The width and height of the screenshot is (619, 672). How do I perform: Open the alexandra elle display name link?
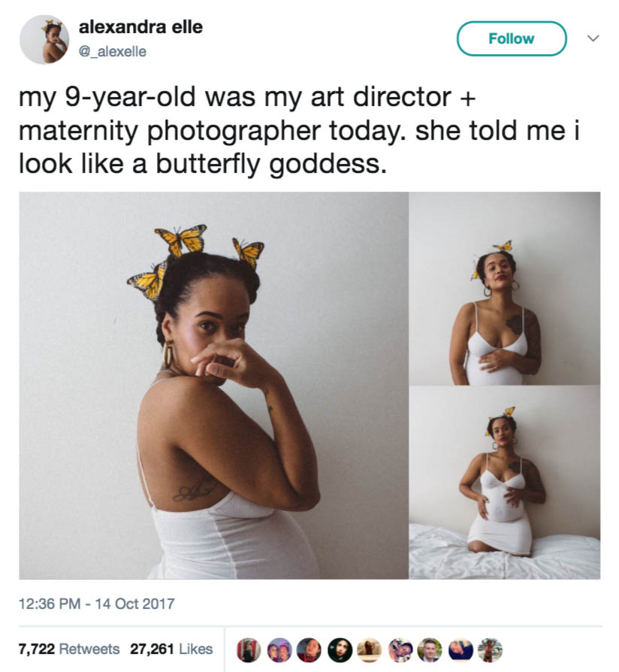click(x=140, y=28)
